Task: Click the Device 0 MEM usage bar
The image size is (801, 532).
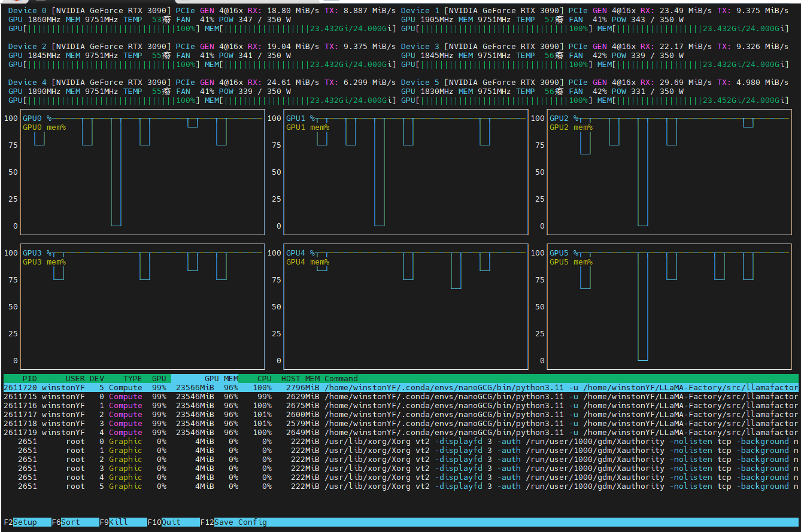Action: [x=301, y=29]
